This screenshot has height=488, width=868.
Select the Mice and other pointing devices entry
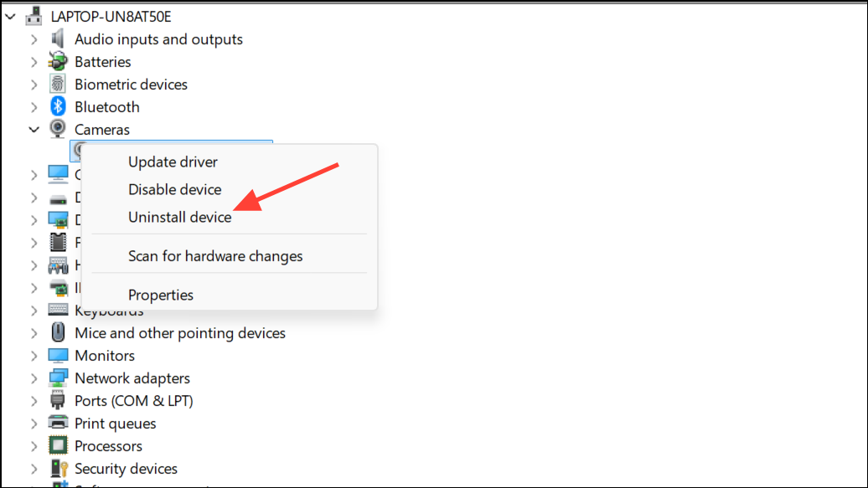point(179,332)
